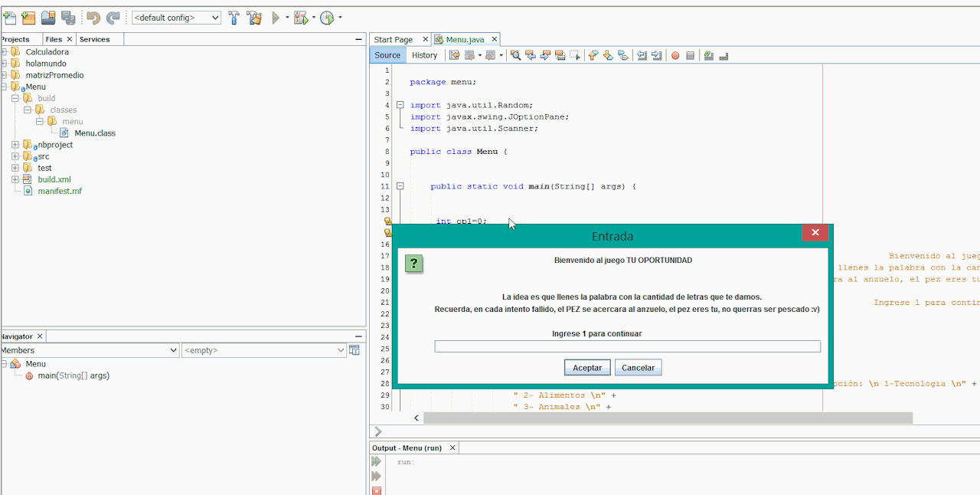Click Next Bookmark icon

coord(608,55)
